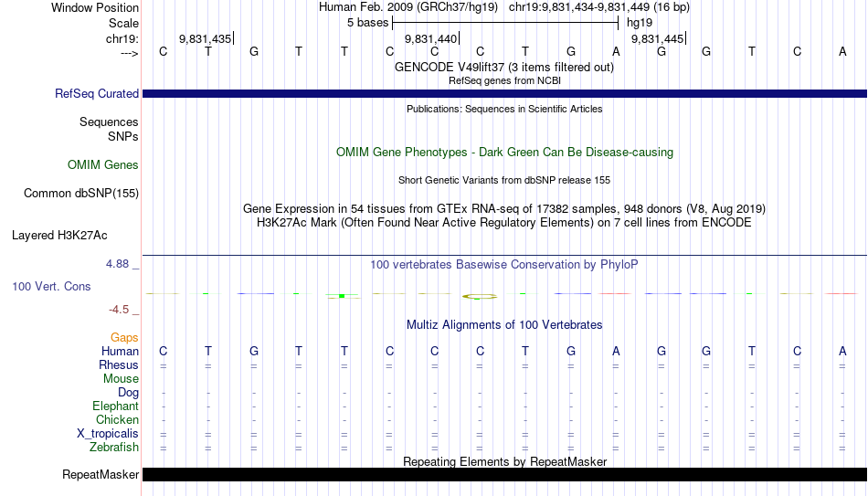The image size is (868, 496).
Task: Click the X_tropicalis species row label
Action: pyautogui.click(x=108, y=434)
